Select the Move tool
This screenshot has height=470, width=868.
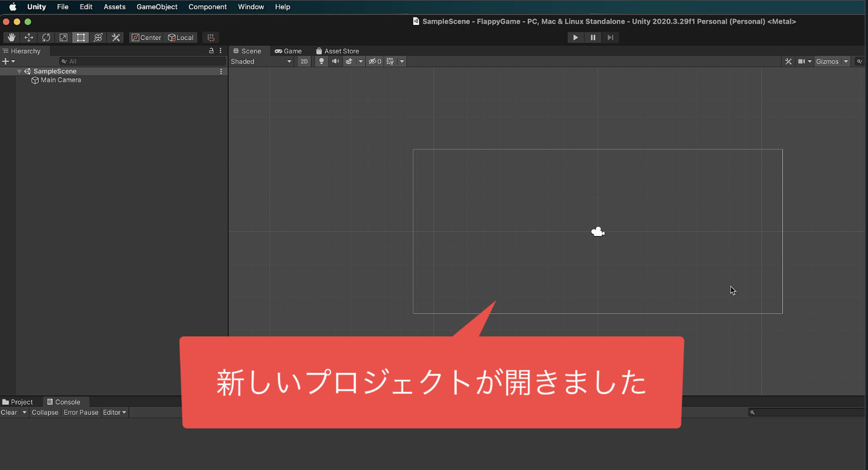click(29, 38)
